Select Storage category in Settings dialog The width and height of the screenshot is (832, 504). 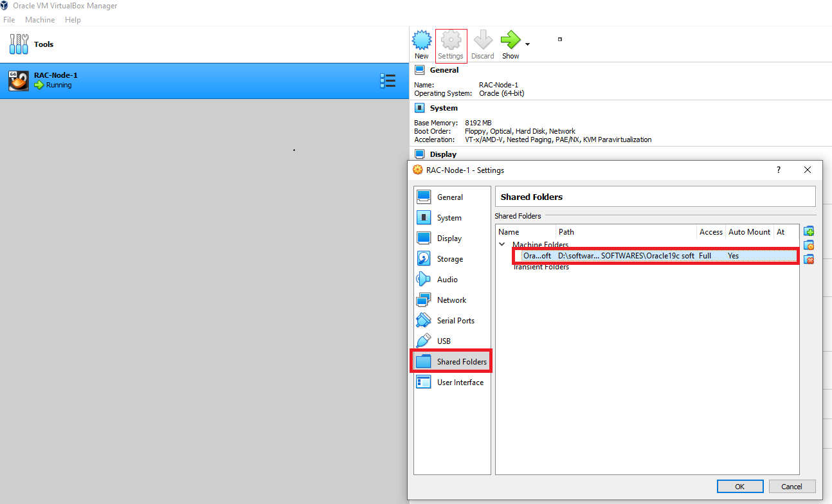coord(452,259)
